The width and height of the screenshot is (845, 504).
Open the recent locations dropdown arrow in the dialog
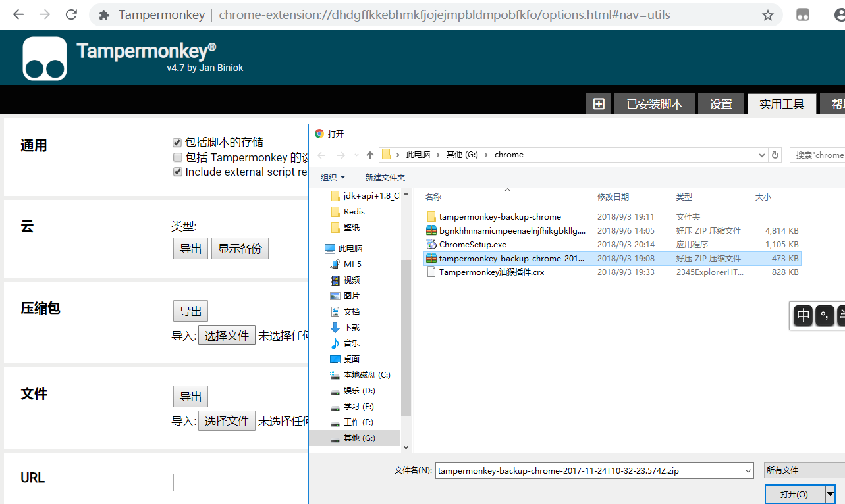point(356,155)
